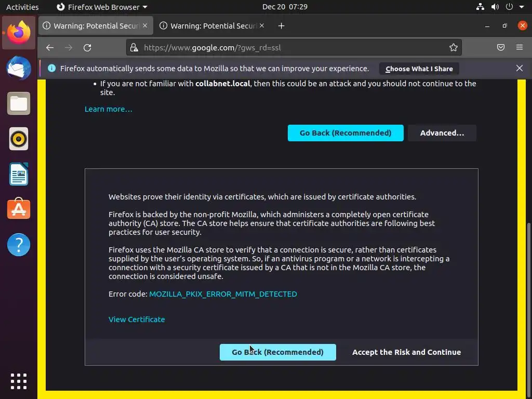The height and width of the screenshot is (399, 532).
Task: Open the Activities overview
Action: click(x=22, y=7)
